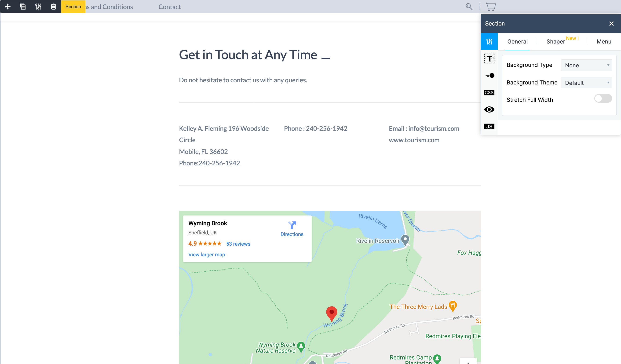The height and width of the screenshot is (364, 621).
Task: Select the General tab
Action: [x=517, y=42]
